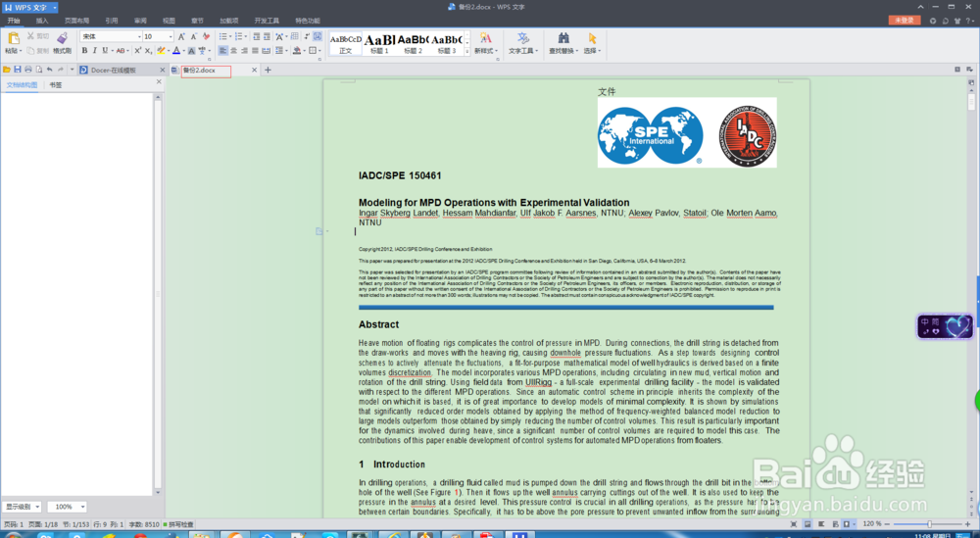Save document with the floppy disk icon
This screenshot has width=980, height=538.
18,70
